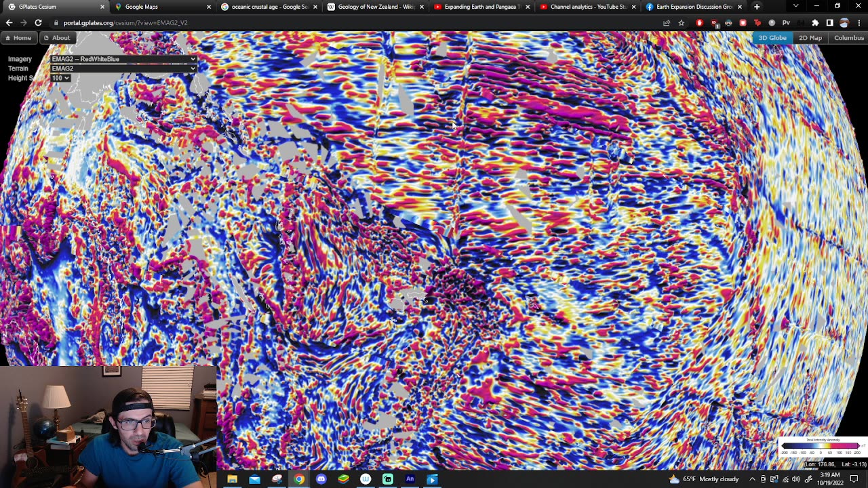Open the gray circle extension icon
This screenshot has height=488, width=868.
pos(772,23)
